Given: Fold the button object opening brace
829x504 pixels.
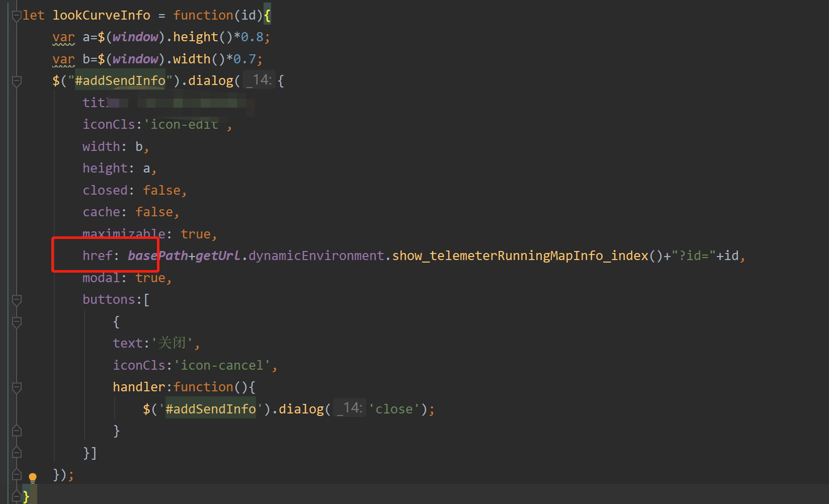Looking at the screenshot, I should pyautogui.click(x=17, y=322).
